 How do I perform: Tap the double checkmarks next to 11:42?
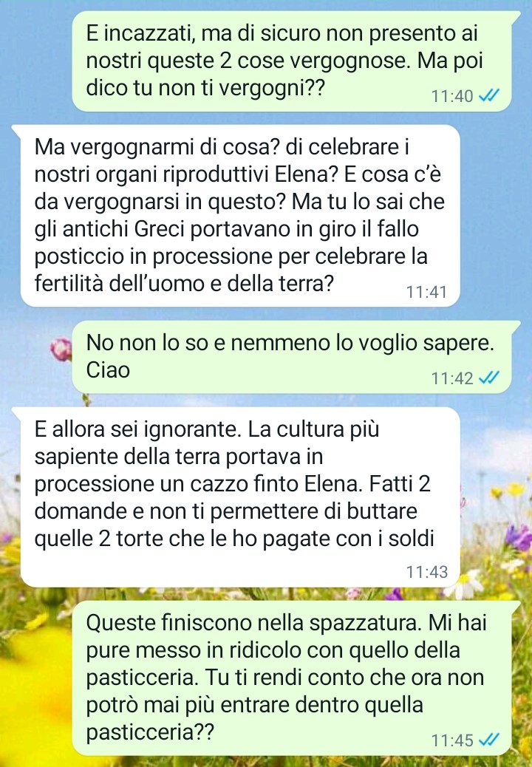488,378
